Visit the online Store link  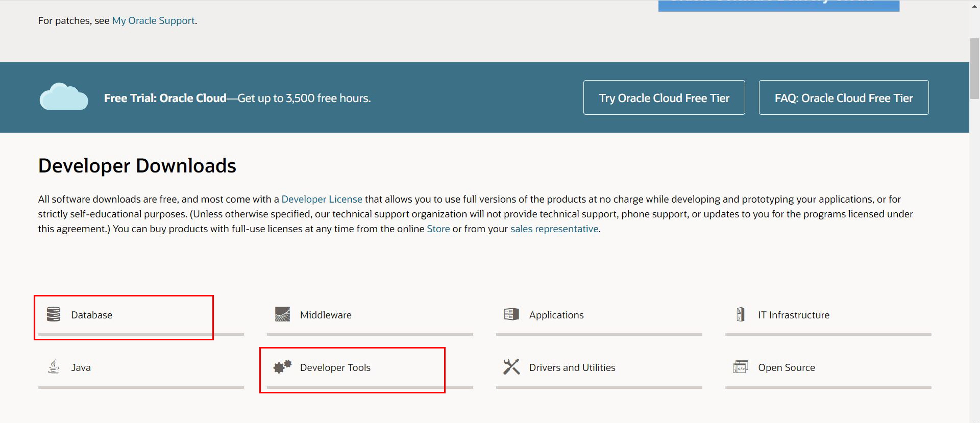coord(438,229)
